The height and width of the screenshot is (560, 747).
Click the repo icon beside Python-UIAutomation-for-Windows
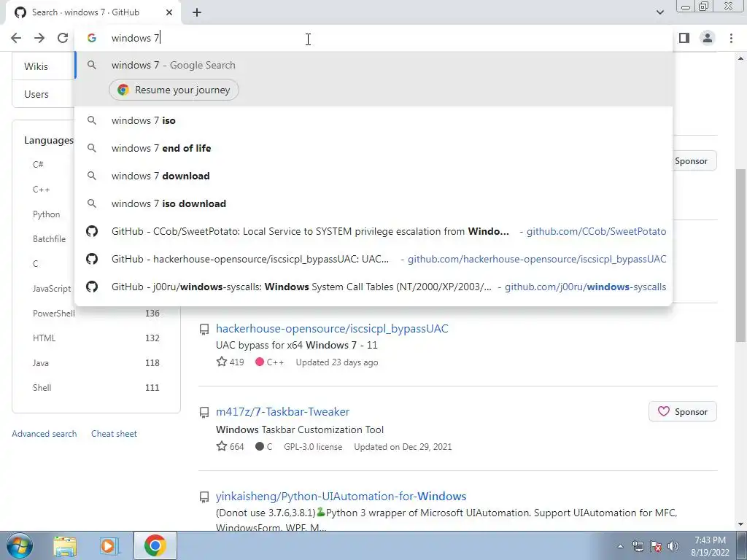tap(204, 497)
